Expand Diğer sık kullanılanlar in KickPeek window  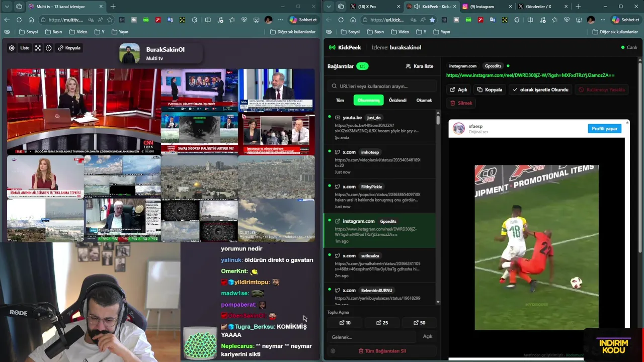pos(615,32)
